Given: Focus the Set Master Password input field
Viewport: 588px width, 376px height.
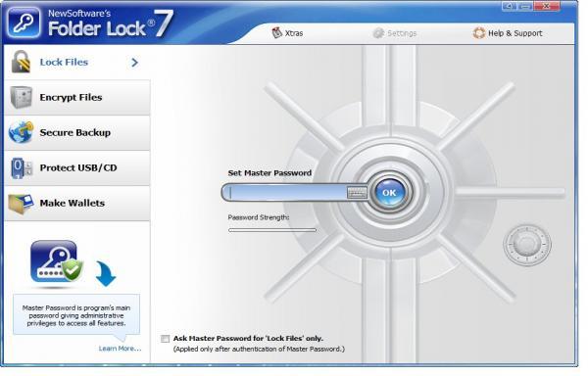Looking at the screenshot, I should (288, 193).
